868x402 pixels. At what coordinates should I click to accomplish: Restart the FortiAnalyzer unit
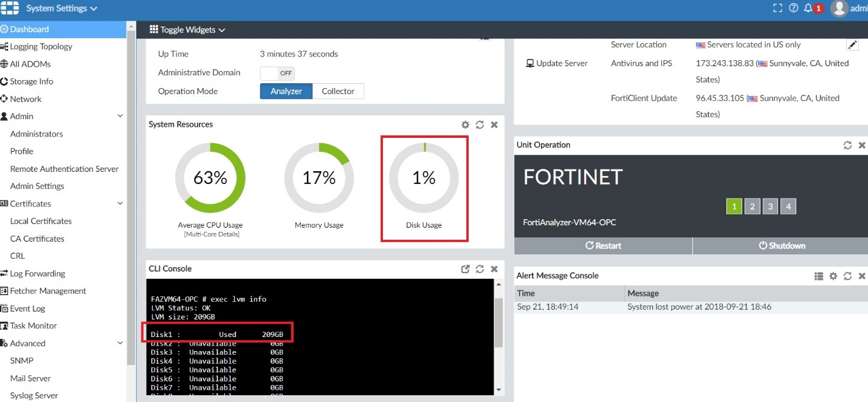[x=603, y=245]
